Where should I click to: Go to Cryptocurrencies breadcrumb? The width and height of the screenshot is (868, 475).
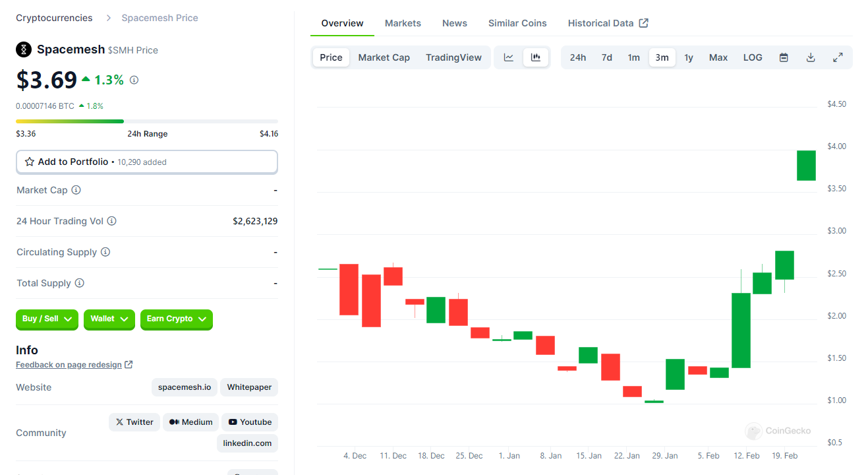point(54,18)
